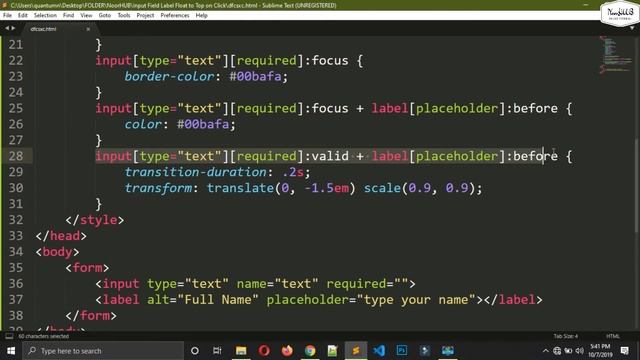Go to next tab arrow
This screenshot has width=640, height=360.
(x=13, y=28)
